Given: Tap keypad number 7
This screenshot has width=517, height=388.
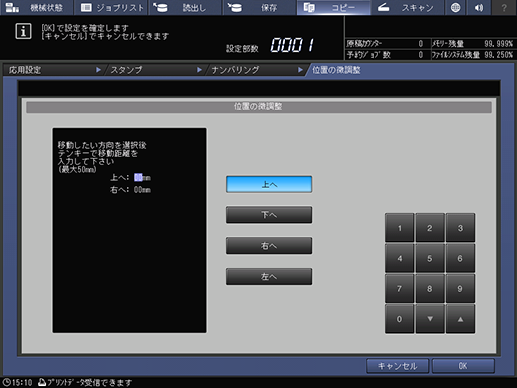Looking at the screenshot, I should 399,289.
